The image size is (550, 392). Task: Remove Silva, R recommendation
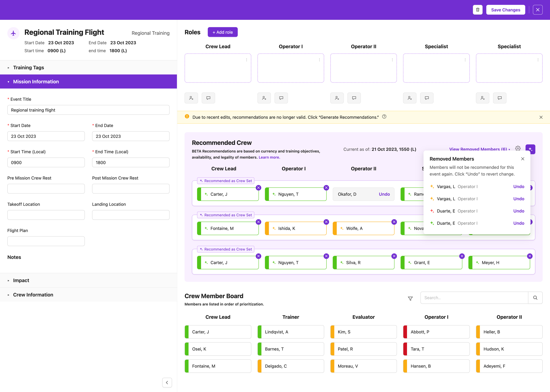coord(394,256)
